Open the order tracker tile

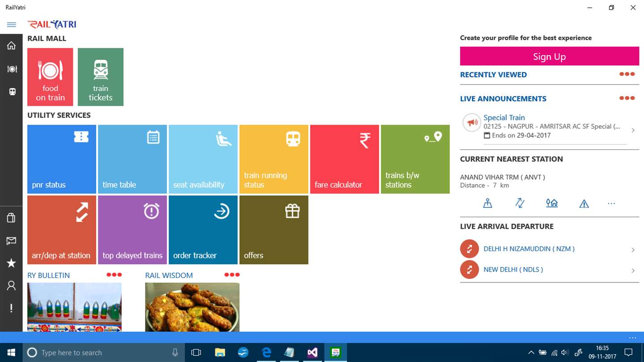click(x=203, y=230)
